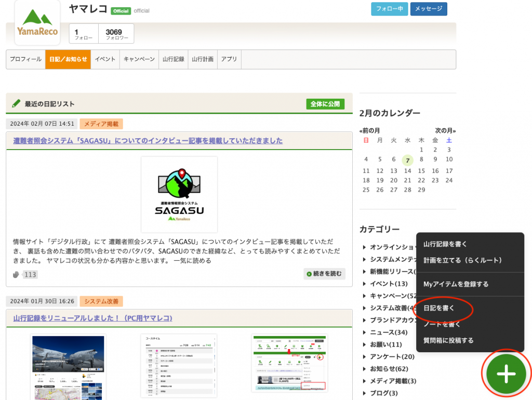Expand the イベント(13) category arrow

coord(364,284)
